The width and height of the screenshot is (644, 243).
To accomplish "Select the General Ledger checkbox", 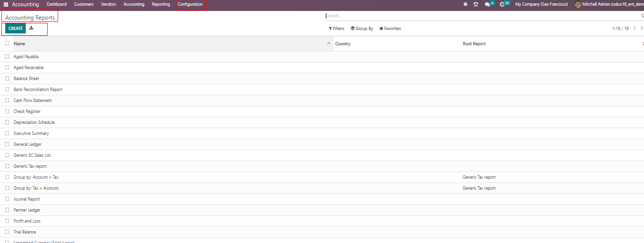I will tap(7, 144).
